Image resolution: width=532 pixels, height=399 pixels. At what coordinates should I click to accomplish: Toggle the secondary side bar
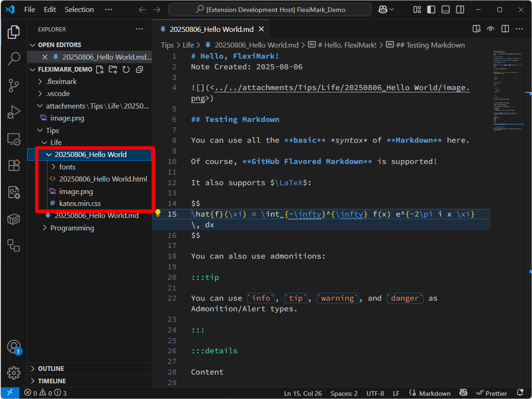coord(460,10)
